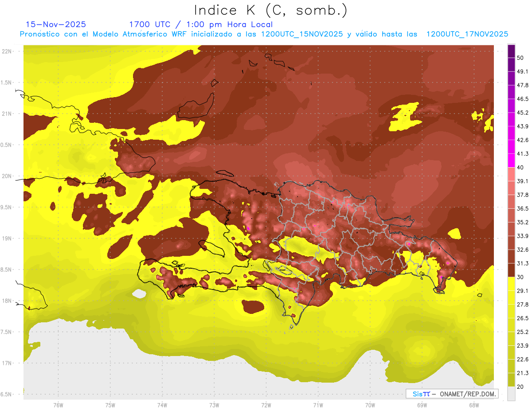Click the colorbar value "47.8"
This screenshot has height=411, width=532.
click(x=522, y=85)
